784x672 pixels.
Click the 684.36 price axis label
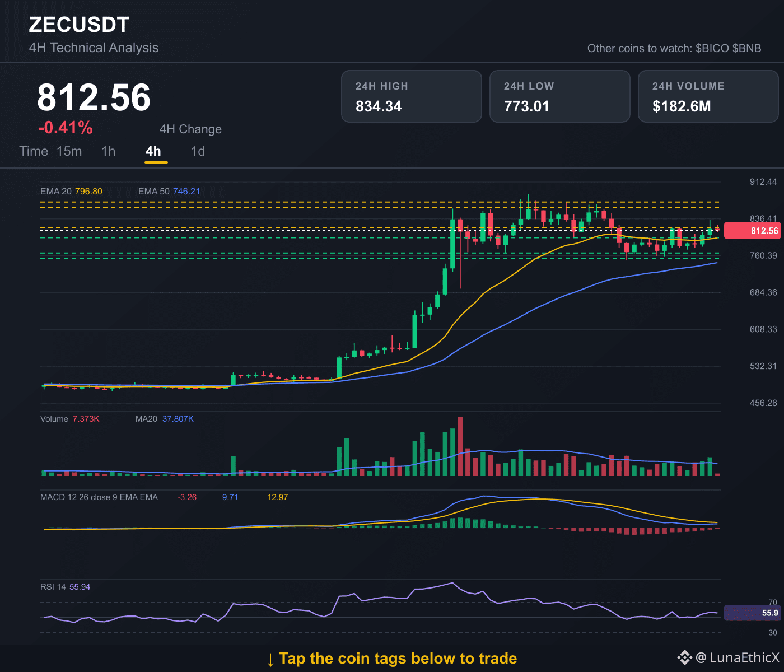(763, 292)
